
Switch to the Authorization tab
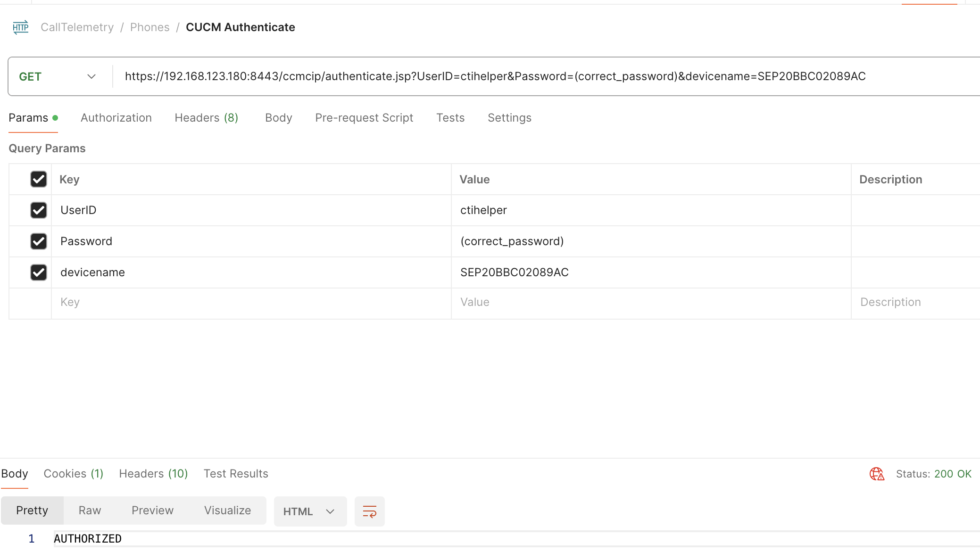pyautogui.click(x=116, y=118)
